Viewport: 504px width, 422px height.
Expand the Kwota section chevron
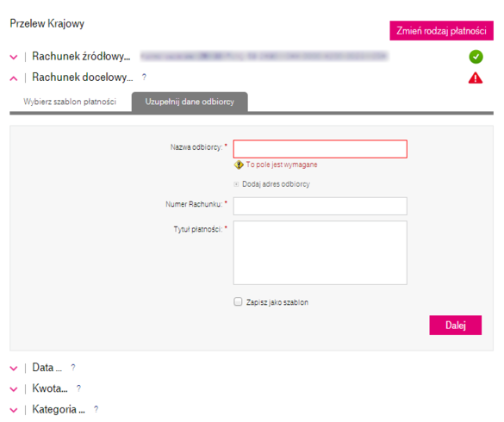point(14,389)
